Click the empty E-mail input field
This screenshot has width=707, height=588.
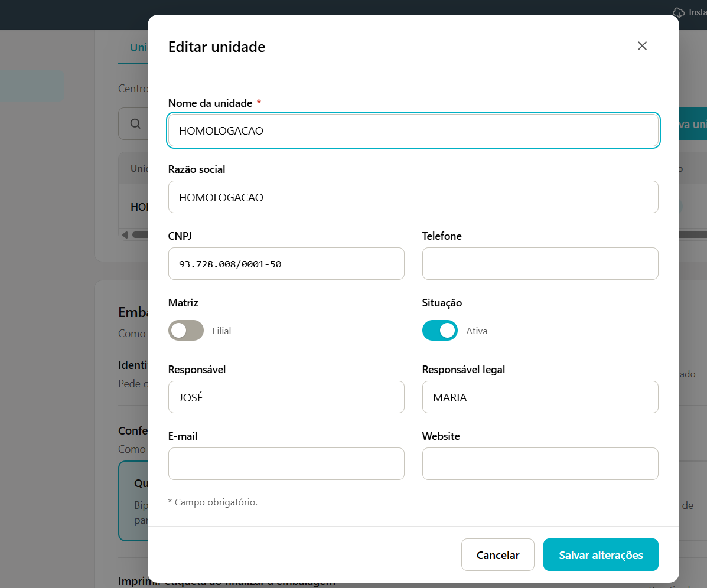(286, 463)
